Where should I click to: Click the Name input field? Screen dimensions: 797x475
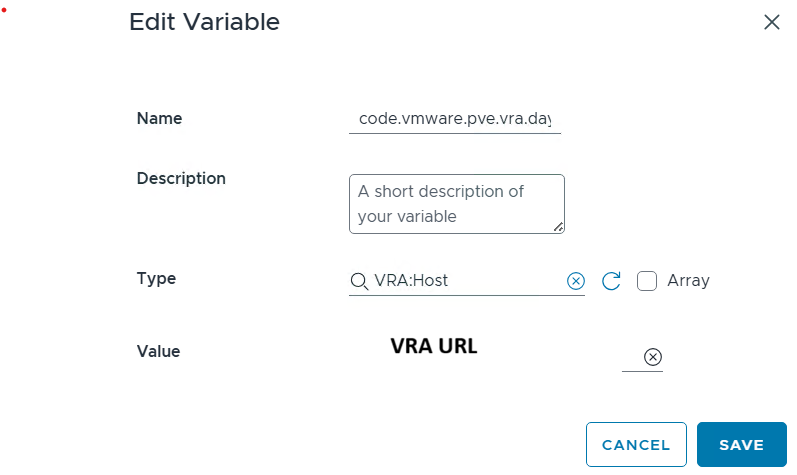pyautogui.click(x=455, y=119)
